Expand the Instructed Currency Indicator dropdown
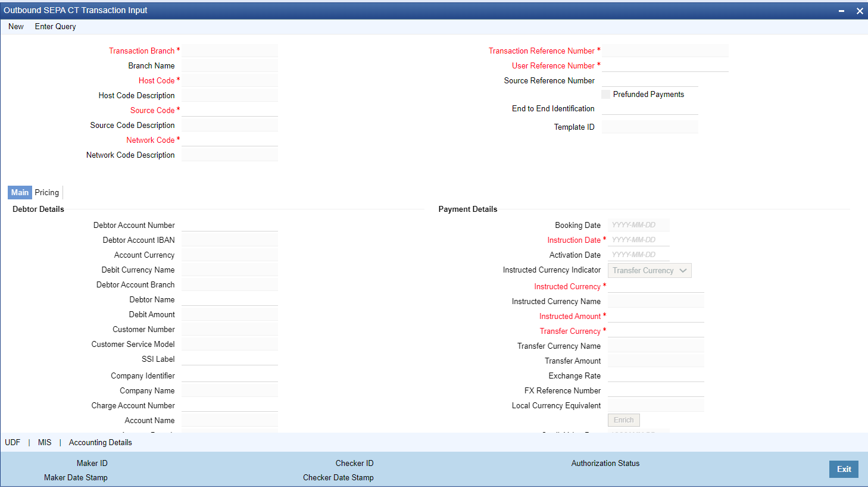Screen dimensions: 868x488 coord(650,270)
